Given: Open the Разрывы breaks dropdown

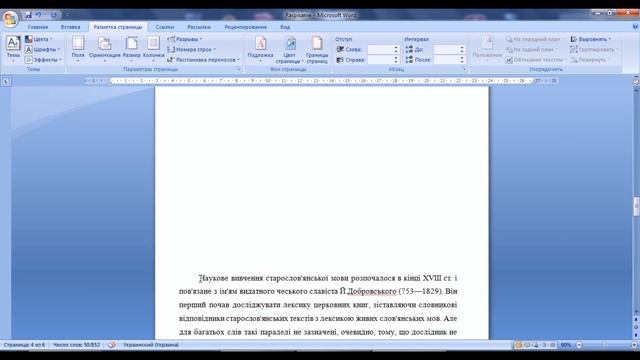Looking at the screenshot, I should point(185,39).
